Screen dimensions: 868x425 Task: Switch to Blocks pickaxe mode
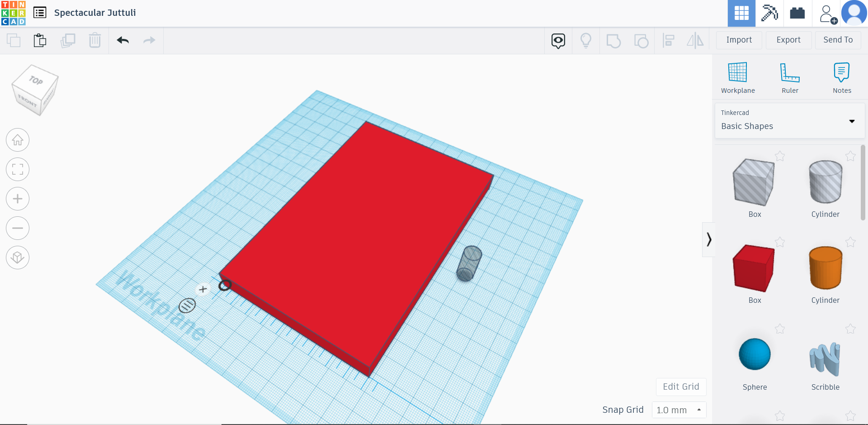tap(769, 13)
